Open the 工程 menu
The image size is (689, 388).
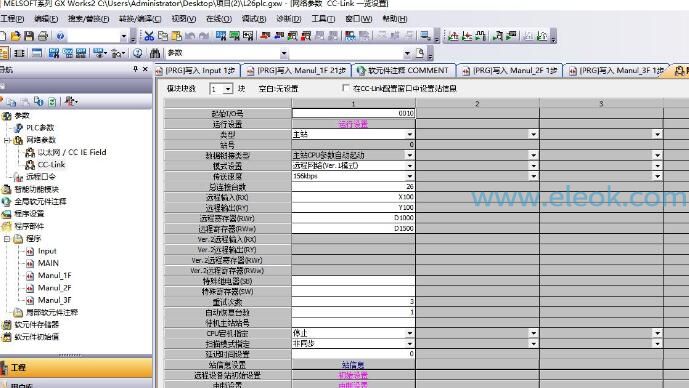(12, 19)
